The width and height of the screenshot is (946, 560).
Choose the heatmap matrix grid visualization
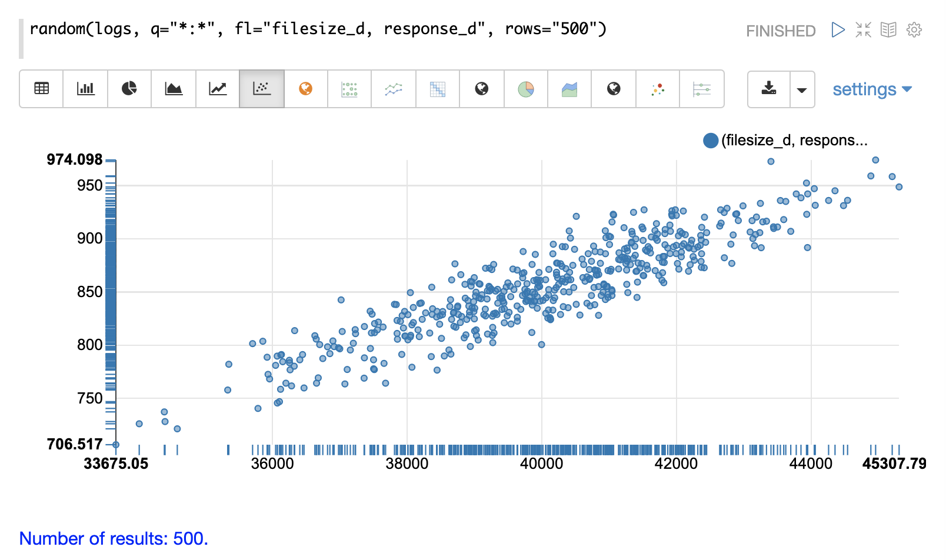pos(438,89)
